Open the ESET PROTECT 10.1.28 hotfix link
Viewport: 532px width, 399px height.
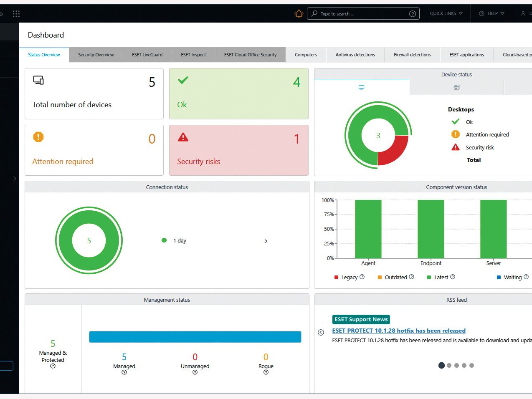(x=399, y=331)
